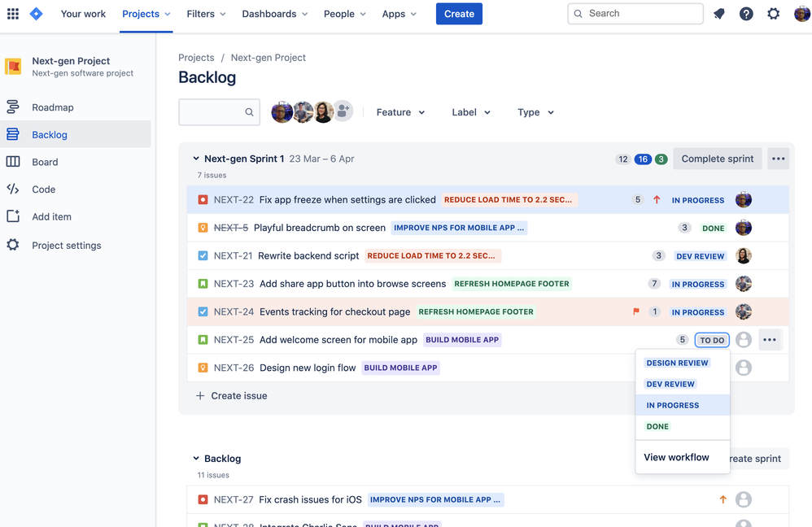
Task: Open the more actions menu for NEXT-25
Action: click(770, 340)
